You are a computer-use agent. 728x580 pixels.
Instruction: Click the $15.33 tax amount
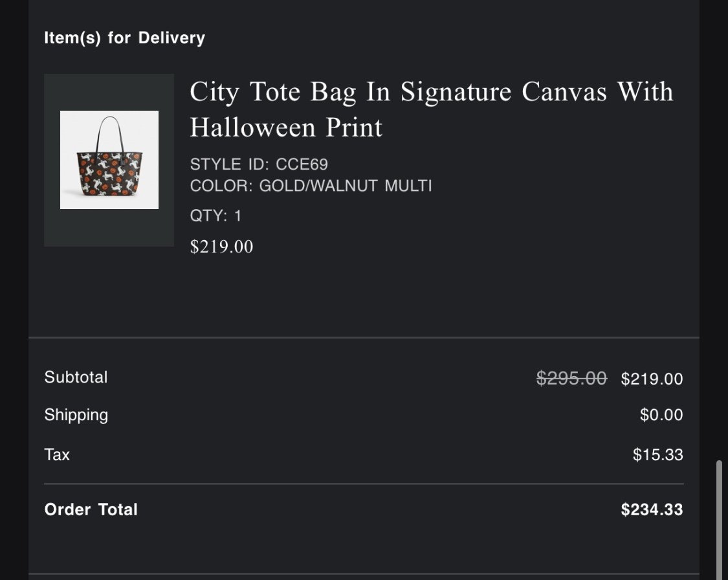pyautogui.click(x=657, y=455)
